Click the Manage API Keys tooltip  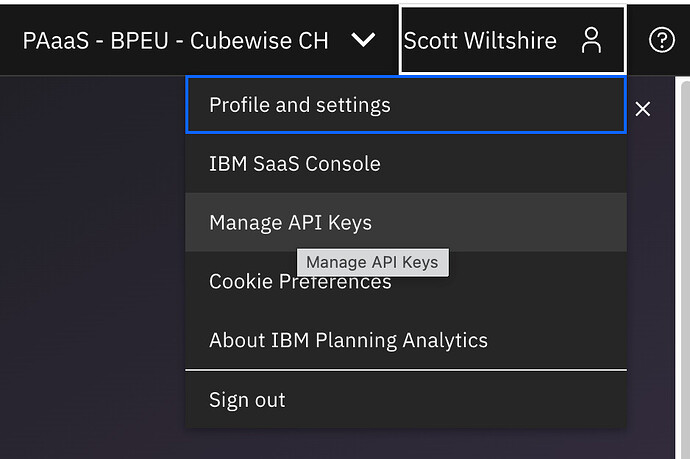372,262
